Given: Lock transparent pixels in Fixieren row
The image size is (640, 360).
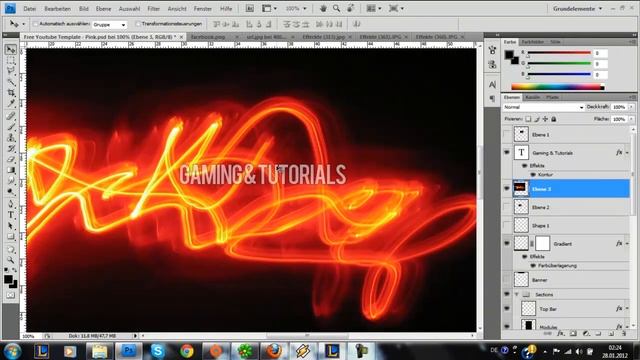Looking at the screenshot, I should pos(528,119).
